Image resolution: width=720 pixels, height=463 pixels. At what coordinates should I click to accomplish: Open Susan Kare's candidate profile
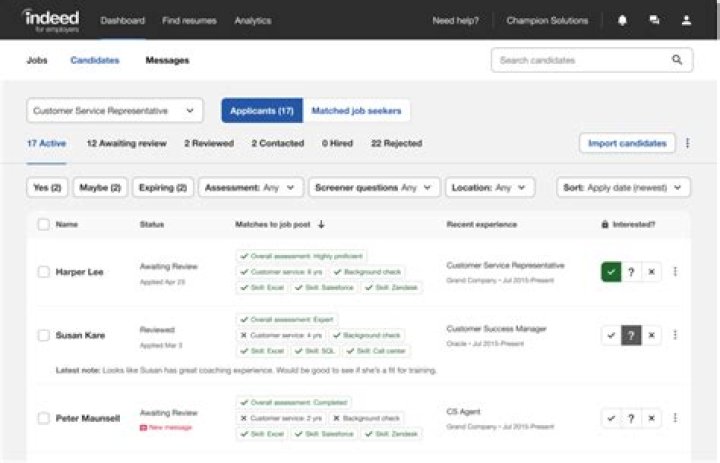[x=80, y=335]
